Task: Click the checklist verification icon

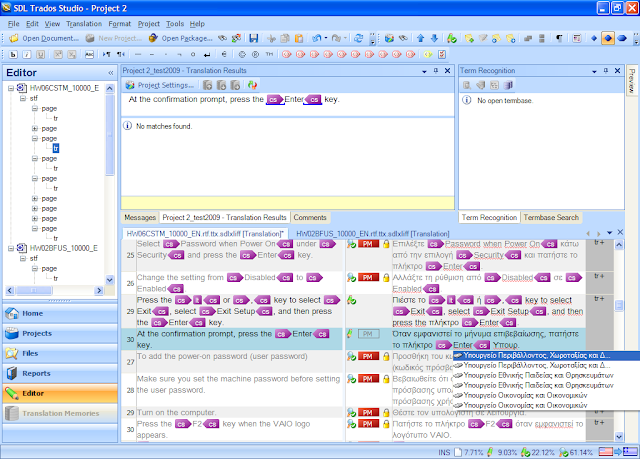Action: [x=442, y=54]
